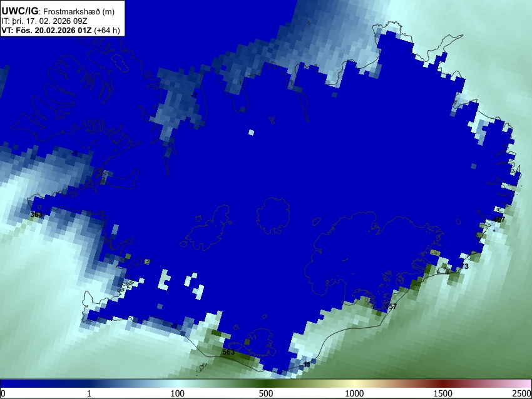Click the legend tick label "1000"
Screen dimensions: 532x399
354,393
